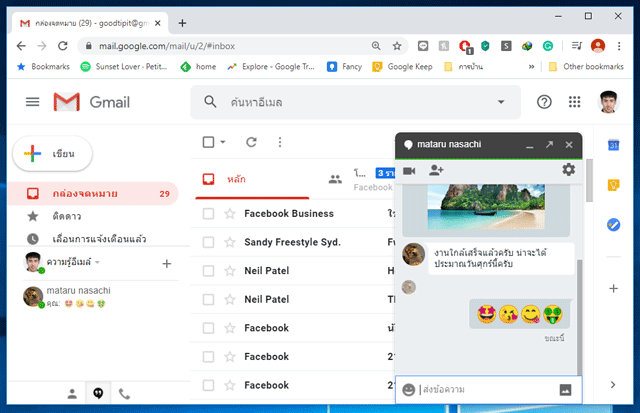Show Hangouts phone calls tab icon
The image size is (640, 413).
click(x=124, y=394)
